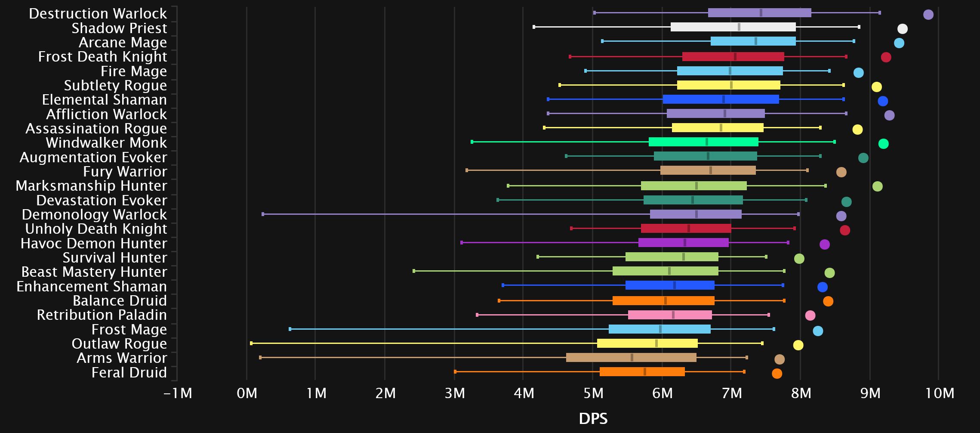Screen dimensions: 980x433
Task: Click the Havoc Demon Hunter purple box
Action: click(683, 243)
